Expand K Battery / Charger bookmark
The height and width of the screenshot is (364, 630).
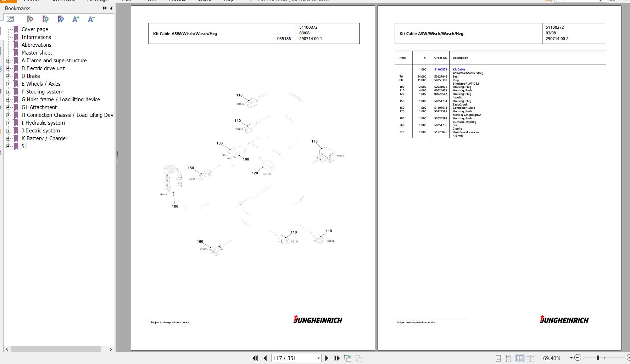pos(9,138)
